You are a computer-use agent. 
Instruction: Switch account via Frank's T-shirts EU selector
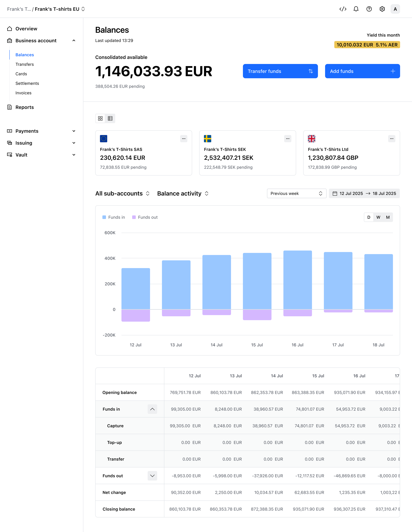pos(60,9)
